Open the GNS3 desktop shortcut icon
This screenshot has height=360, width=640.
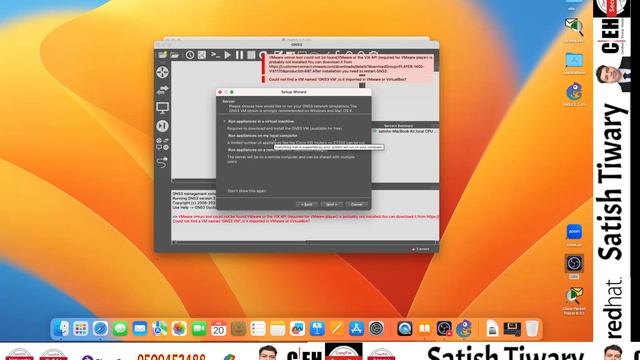[x=574, y=94]
